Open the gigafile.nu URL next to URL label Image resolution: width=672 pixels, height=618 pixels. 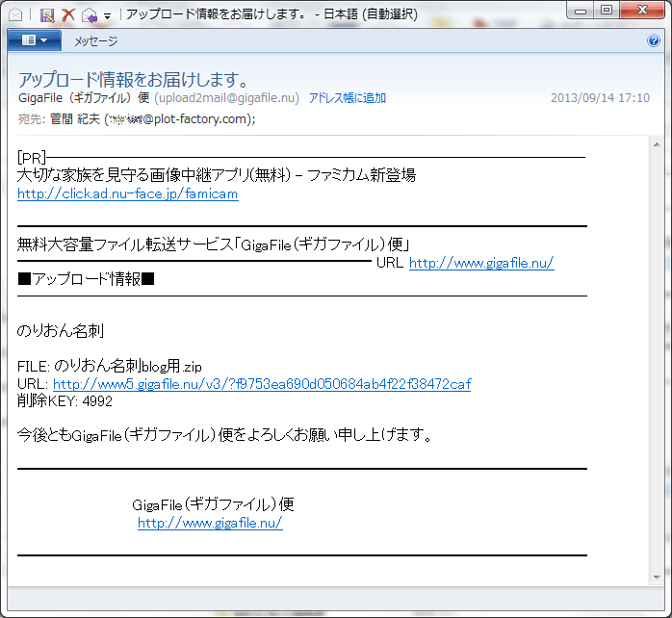(481, 263)
